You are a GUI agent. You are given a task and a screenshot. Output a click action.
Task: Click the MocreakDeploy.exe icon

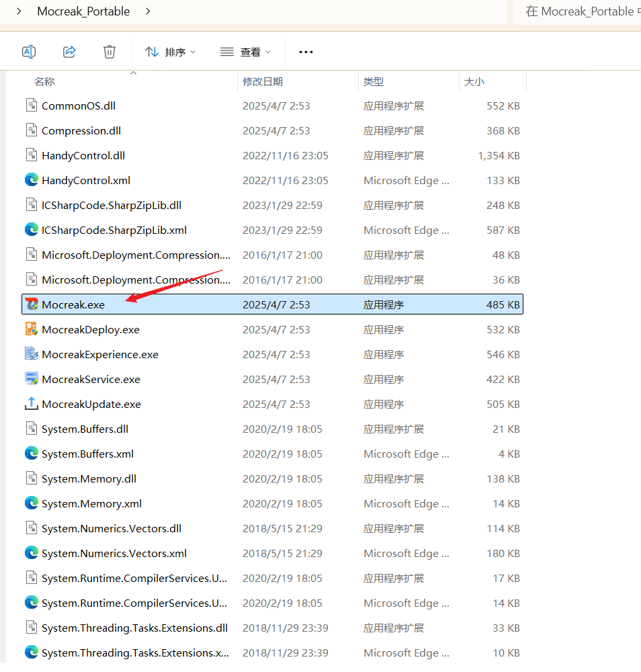coord(32,329)
